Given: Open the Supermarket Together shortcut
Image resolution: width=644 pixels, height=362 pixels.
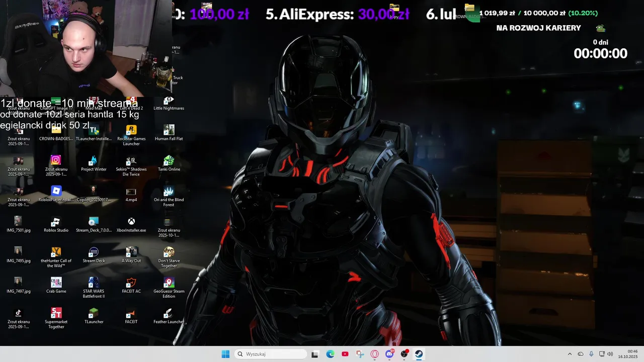Looking at the screenshot, I should click(x=56, y=319).
